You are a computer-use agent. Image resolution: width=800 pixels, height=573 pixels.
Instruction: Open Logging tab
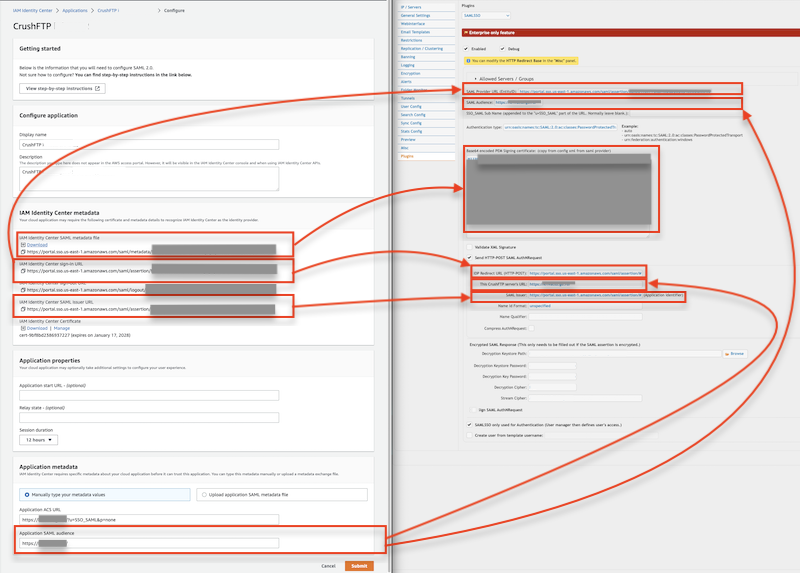427,65
